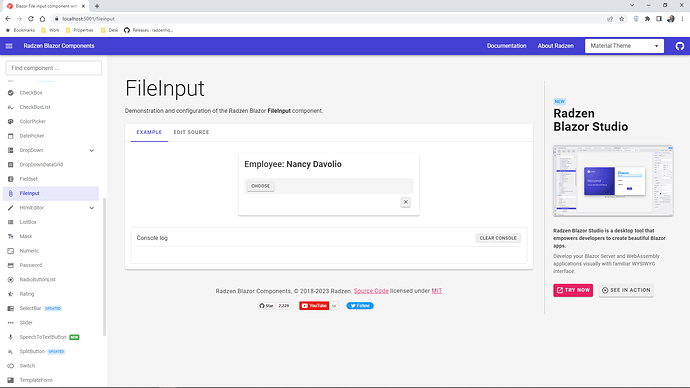Click the RadioButtonList sidebar icon

click(11, 280)
